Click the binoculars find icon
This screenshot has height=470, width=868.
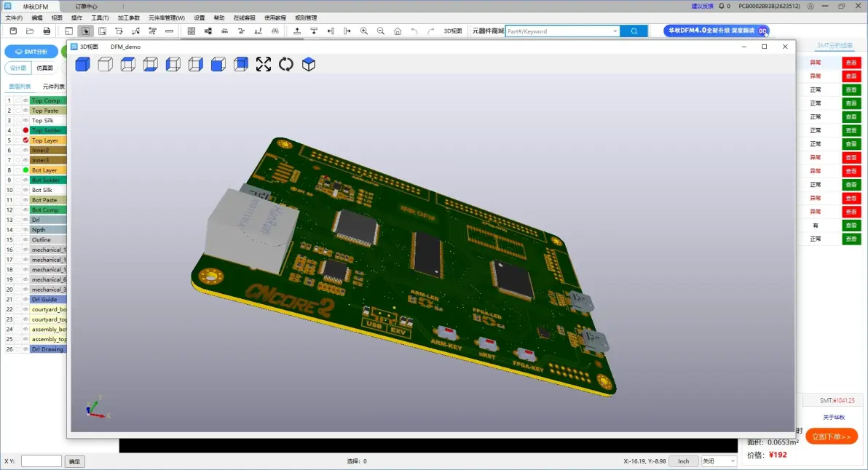(x=275, y=31)
